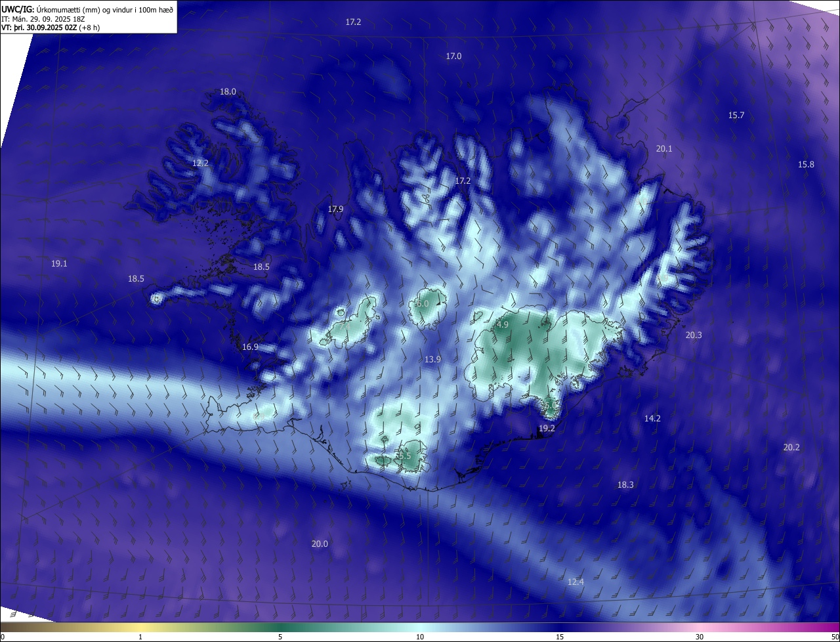840x642 pixels.
Task: Click the map title "Úrkomumætti (mm) og vindur í 100m hæð"
Action: coord(104,9)
